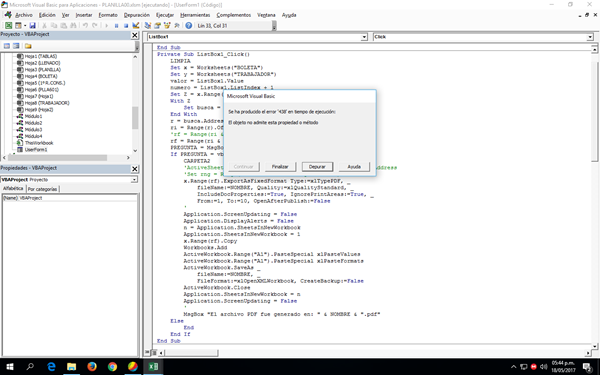
Task: Open the Ventana menu
Action: (x=266, y=15)
